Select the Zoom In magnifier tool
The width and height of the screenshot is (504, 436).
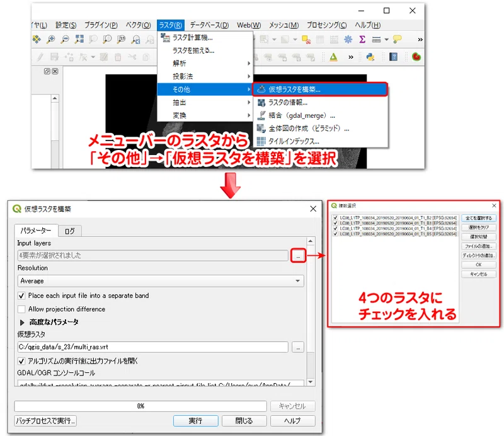[x=50, y=39]
